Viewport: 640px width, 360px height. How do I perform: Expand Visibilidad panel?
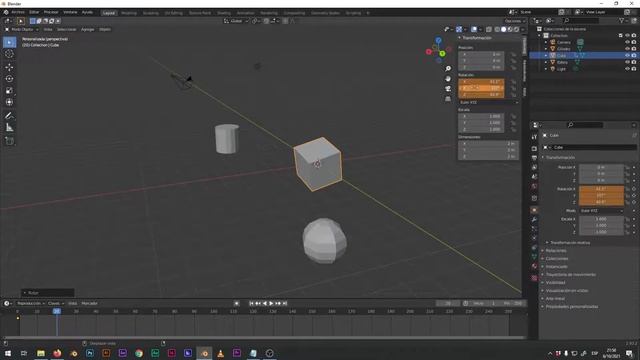point(556,282)
